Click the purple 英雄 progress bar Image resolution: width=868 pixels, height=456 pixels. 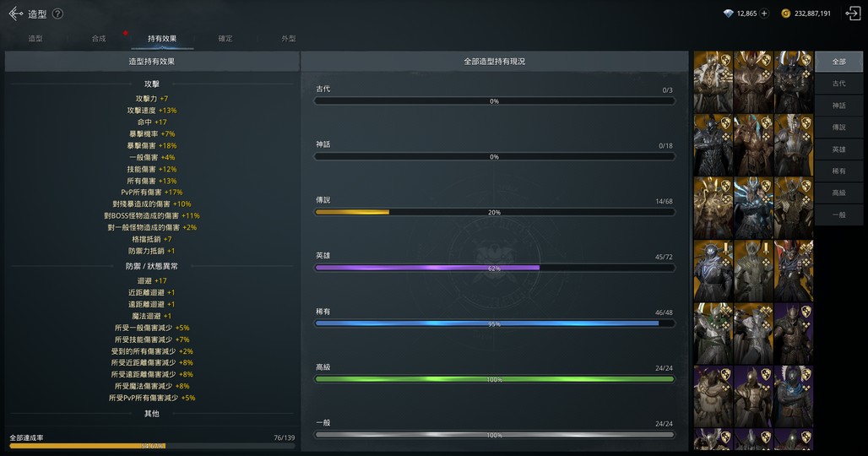[494, 268]
